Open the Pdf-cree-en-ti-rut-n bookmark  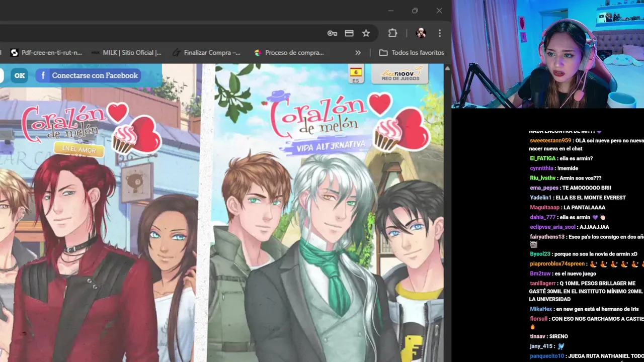[46, 52]
